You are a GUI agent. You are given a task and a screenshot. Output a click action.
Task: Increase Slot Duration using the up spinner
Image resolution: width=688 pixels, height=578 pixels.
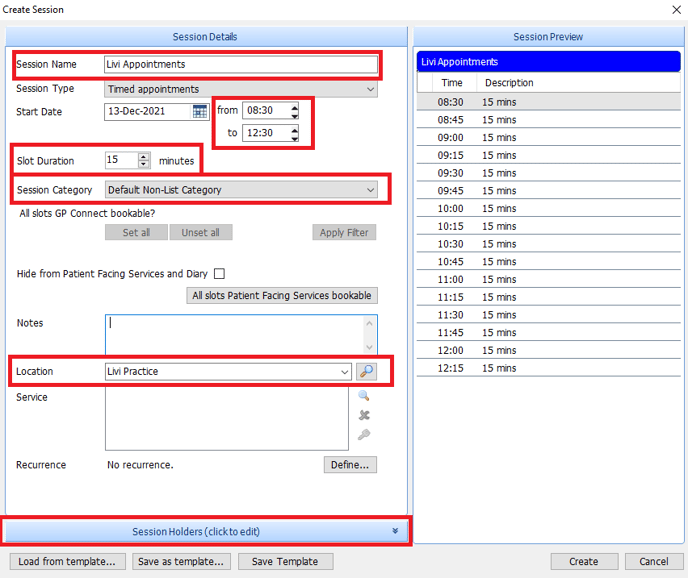click(x=144, y=157)
